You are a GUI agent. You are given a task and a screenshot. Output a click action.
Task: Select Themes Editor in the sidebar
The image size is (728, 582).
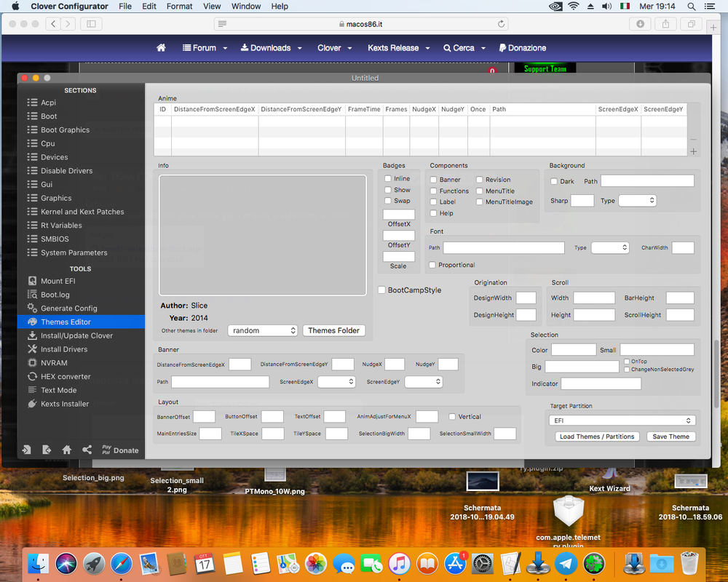click(81, 322)
